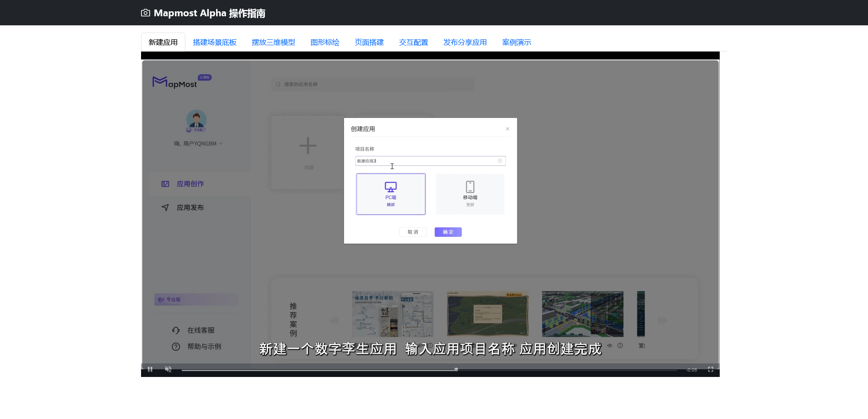
Task: Switch to the 摆放三维模型 tab
Action: [x=274, y=42]
